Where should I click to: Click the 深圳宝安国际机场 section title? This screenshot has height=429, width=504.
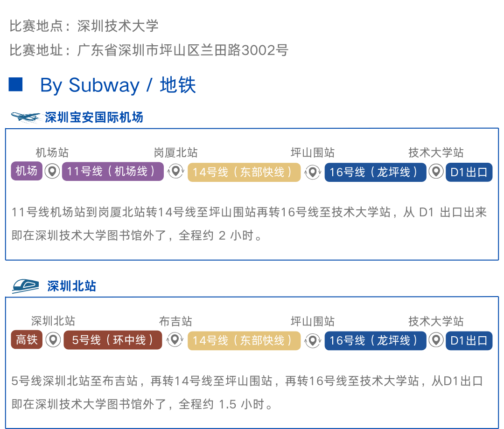[x=94, y=118]
